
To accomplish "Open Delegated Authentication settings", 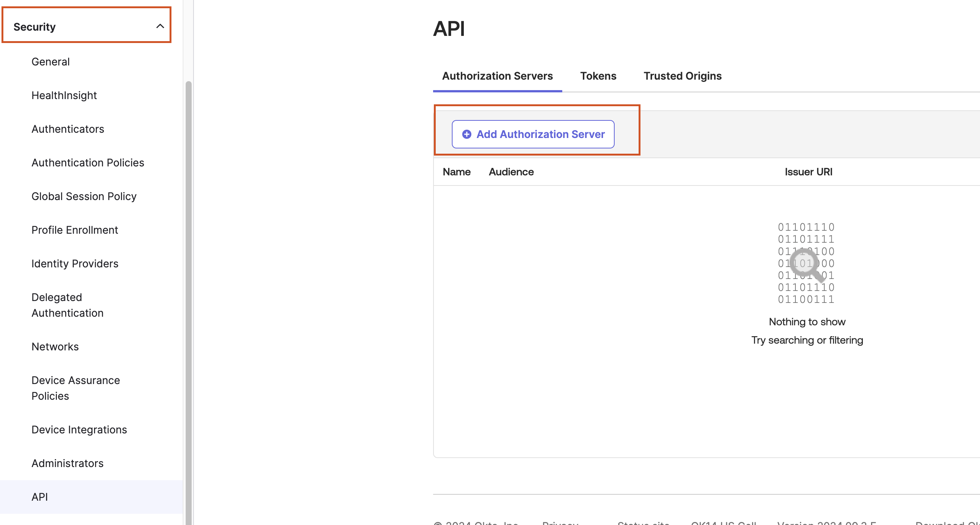I will point(67,305).
